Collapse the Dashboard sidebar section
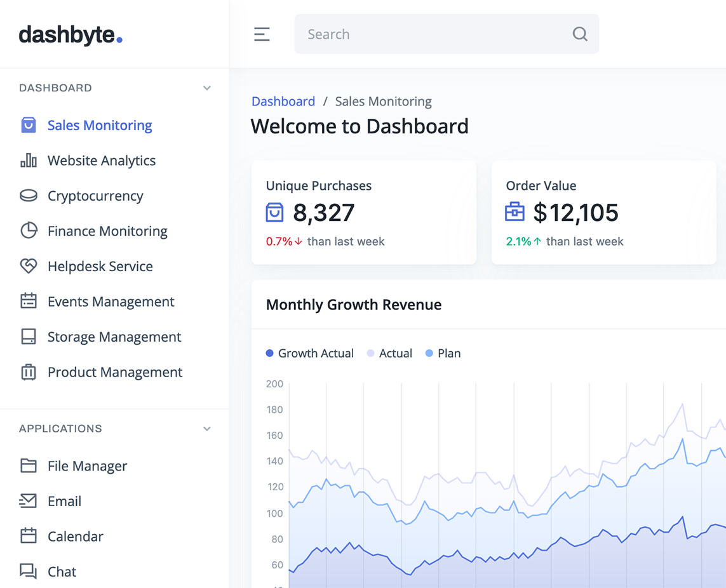This screenshot has height=588, width=726. (206, 88)
